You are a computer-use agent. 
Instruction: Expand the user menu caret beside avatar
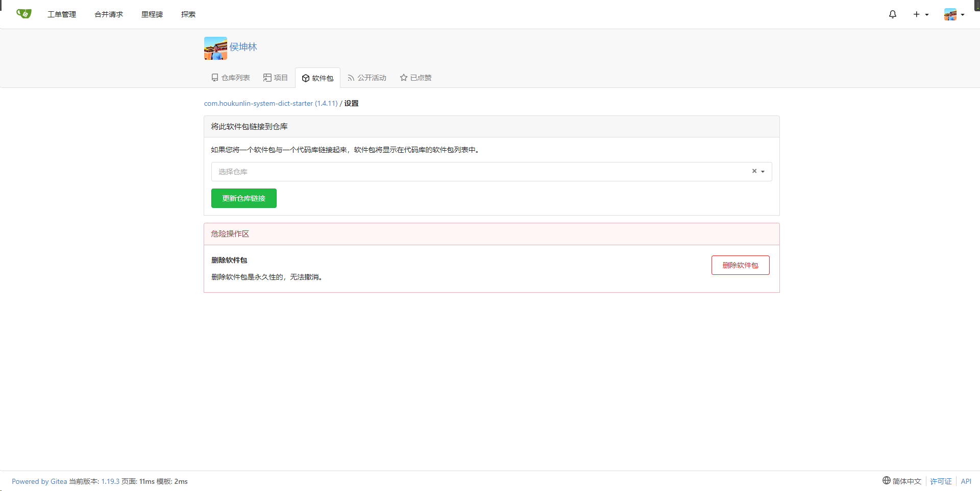pos(963,15)
